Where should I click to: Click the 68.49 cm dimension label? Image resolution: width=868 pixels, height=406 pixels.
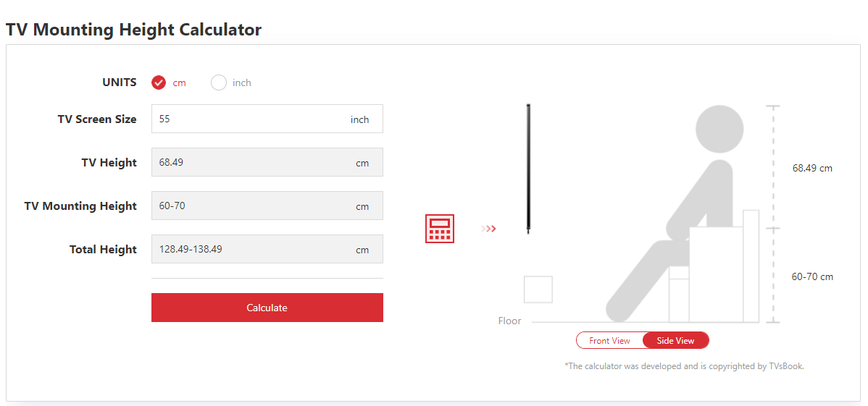point(812,168)
